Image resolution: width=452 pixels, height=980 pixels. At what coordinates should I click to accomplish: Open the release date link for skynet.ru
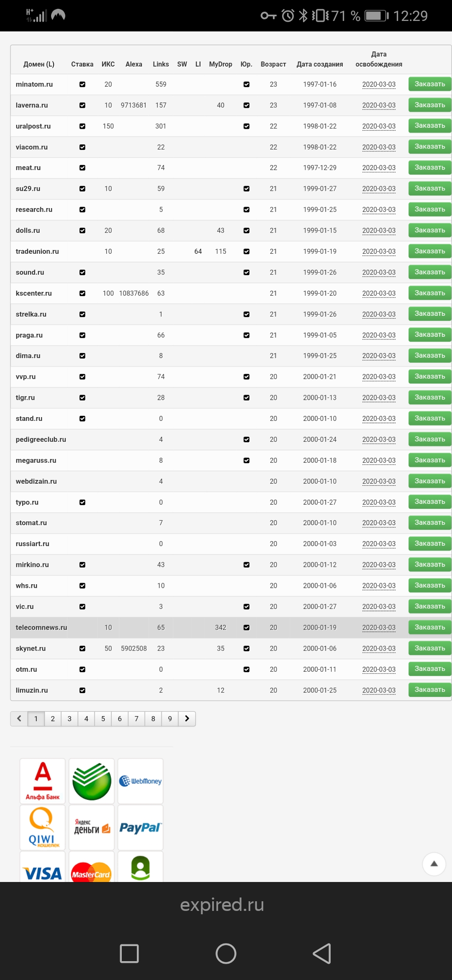(379, 648)
